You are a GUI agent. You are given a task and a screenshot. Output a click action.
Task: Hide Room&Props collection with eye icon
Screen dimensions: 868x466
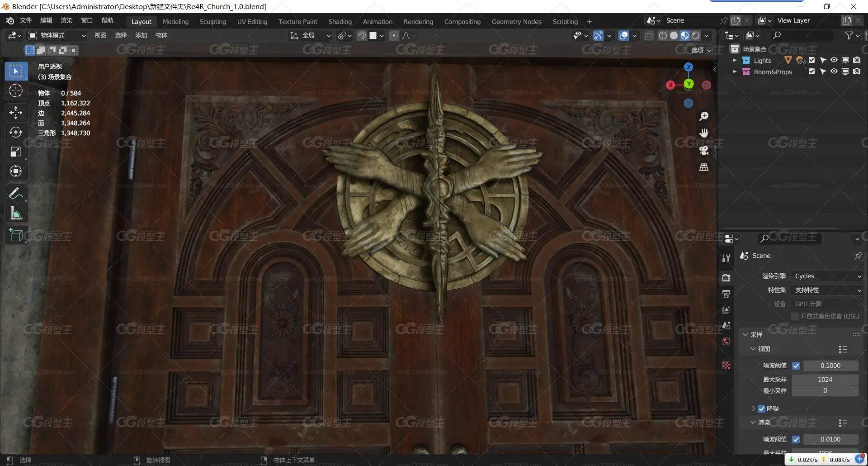834,71
